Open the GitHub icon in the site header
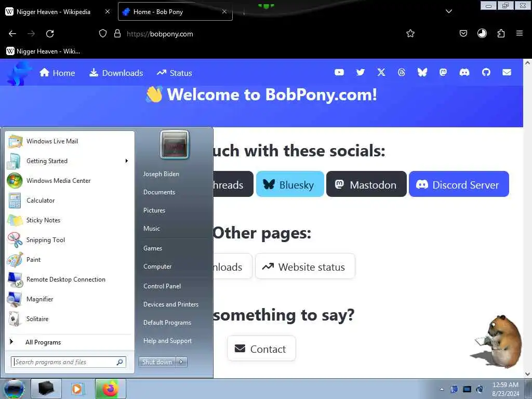The height and width of the screenshot is (399, 532). tap(486, 72)
